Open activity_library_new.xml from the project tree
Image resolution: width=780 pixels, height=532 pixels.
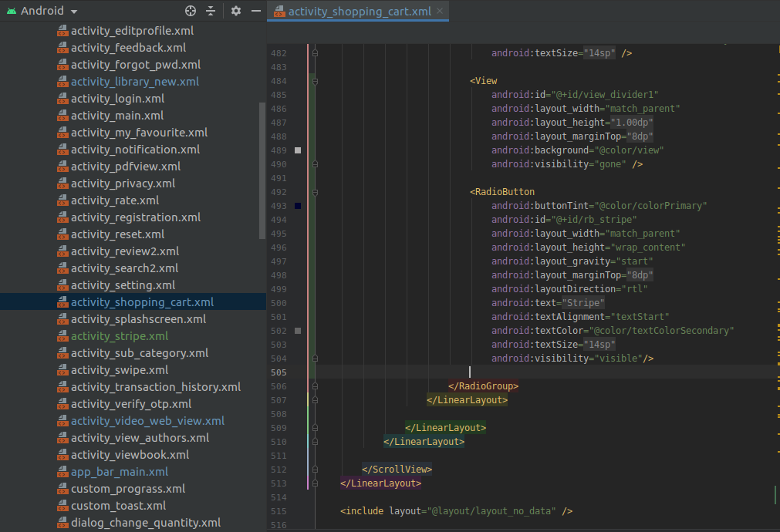point(134,82)
